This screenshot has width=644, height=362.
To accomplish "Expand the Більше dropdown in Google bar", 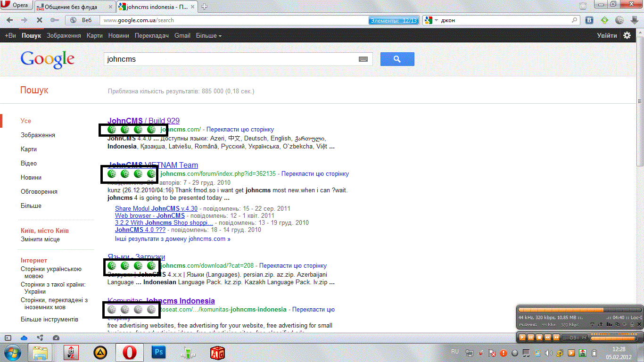I will (x=208, y=35).
